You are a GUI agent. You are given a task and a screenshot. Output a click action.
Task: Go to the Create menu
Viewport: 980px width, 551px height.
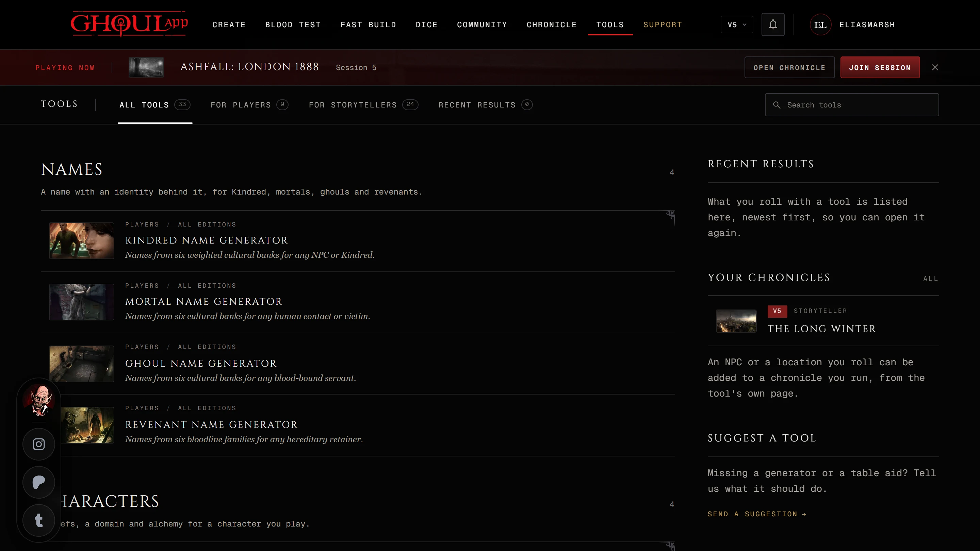229,25
